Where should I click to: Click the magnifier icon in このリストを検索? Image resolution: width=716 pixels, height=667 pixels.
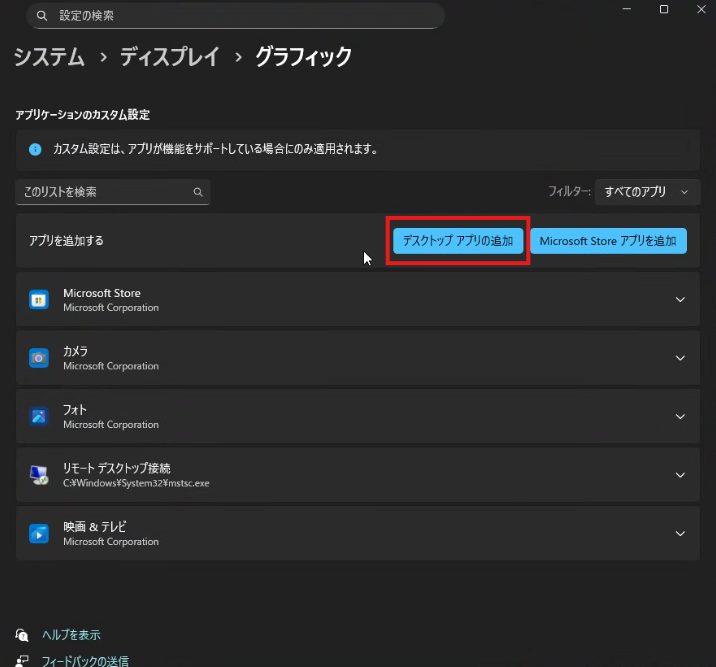tap(198, 192)
